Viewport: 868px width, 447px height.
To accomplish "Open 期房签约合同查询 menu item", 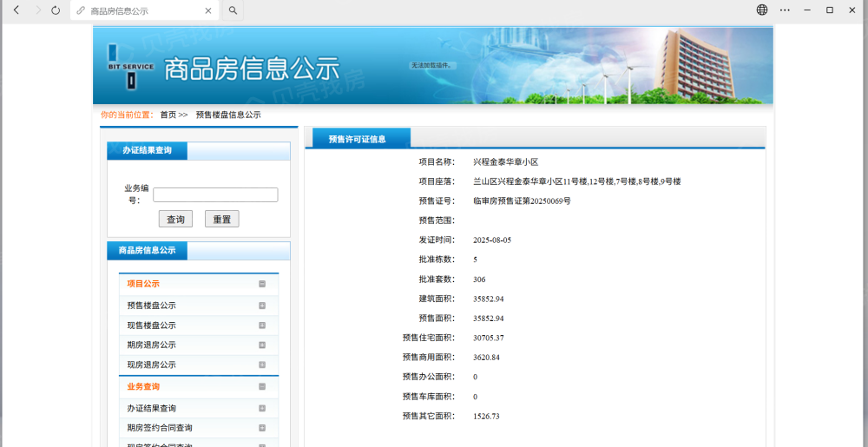I will click(160, 428).
